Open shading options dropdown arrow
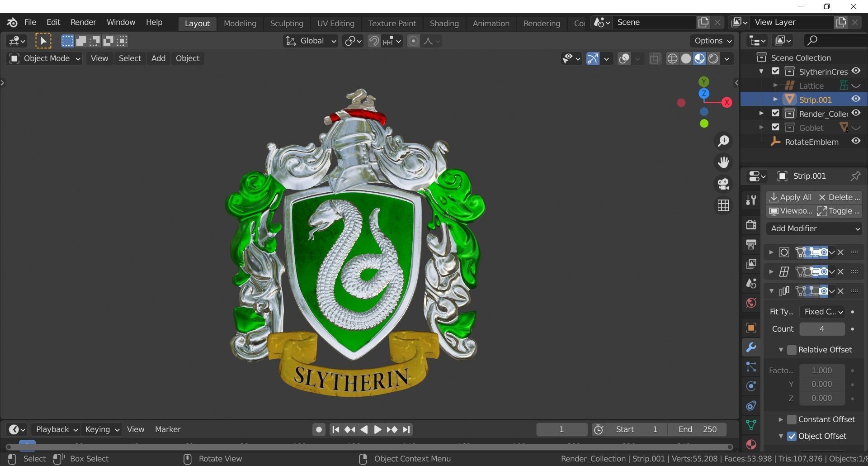 click(727, 59)
